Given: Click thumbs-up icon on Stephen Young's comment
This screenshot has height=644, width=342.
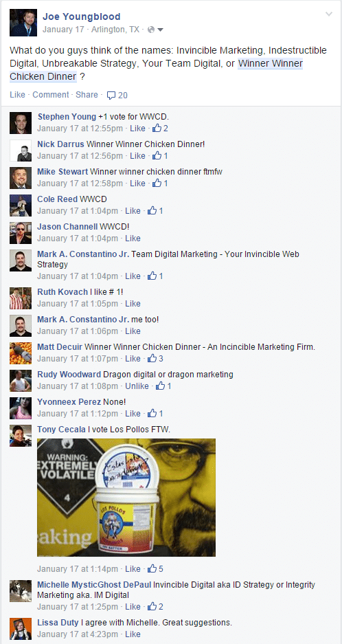Looking at the screenshot, I should [x=157, y=128].
